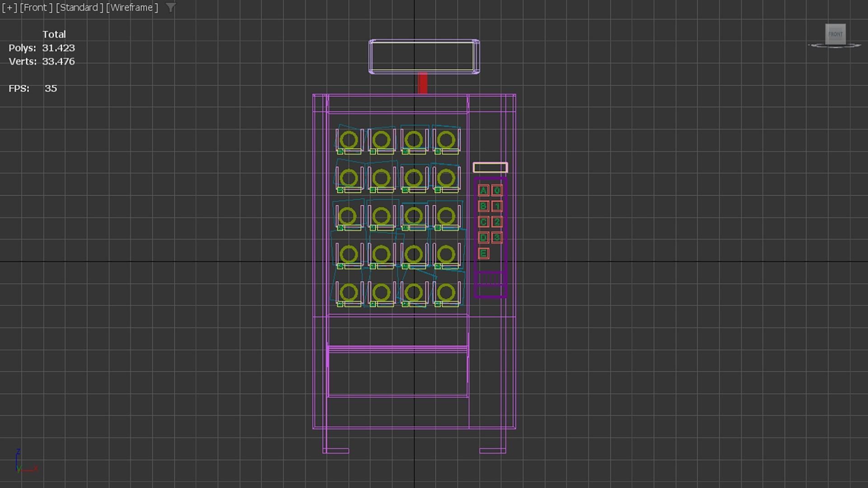Click the Polys count value 31.423

pyautogui.click(x=58, y=48)
